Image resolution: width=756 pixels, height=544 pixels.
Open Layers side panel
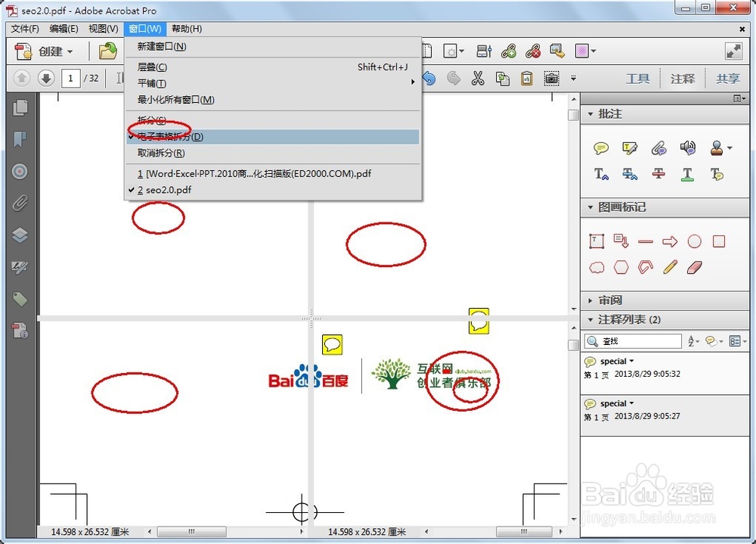(20, 235)
